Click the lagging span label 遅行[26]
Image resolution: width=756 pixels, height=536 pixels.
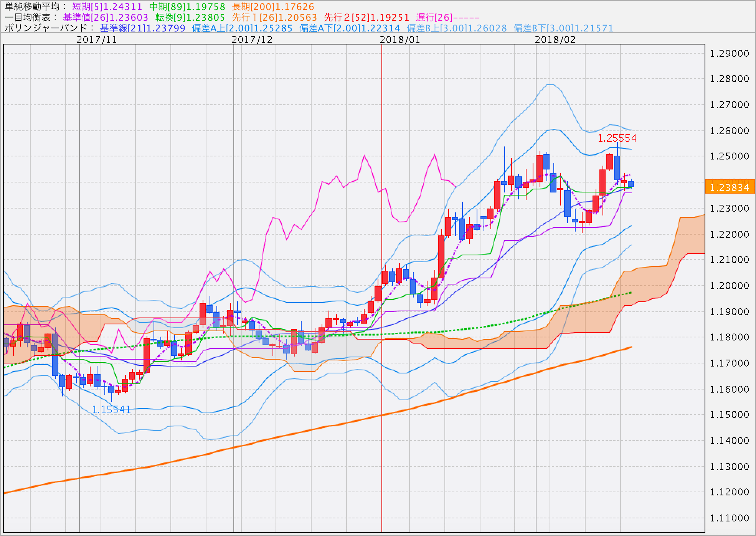tap(448, 17)
